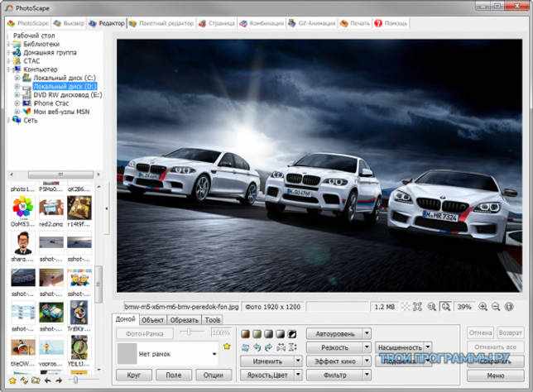
Task: Select the bearded man avatar thumbnail
Action: point(23,243)
